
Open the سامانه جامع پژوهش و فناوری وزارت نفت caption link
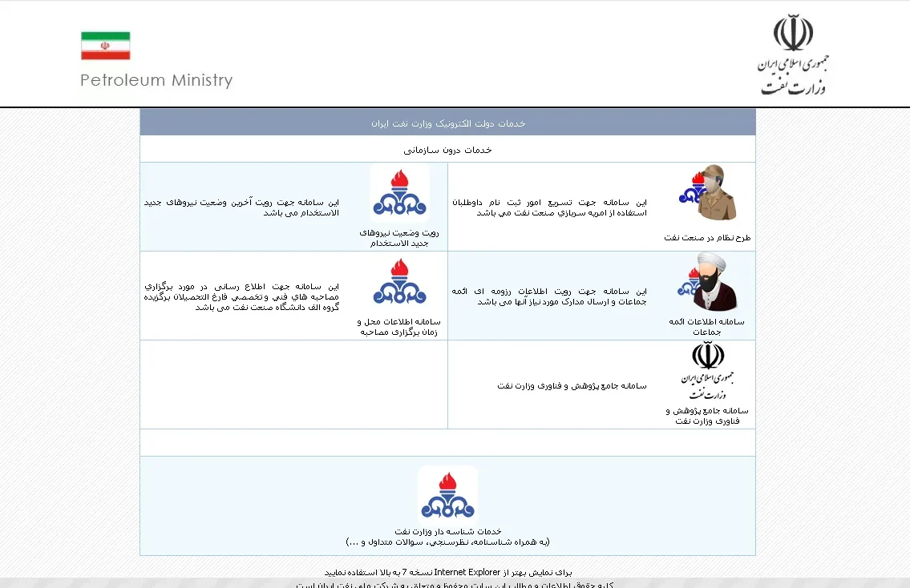707,416
